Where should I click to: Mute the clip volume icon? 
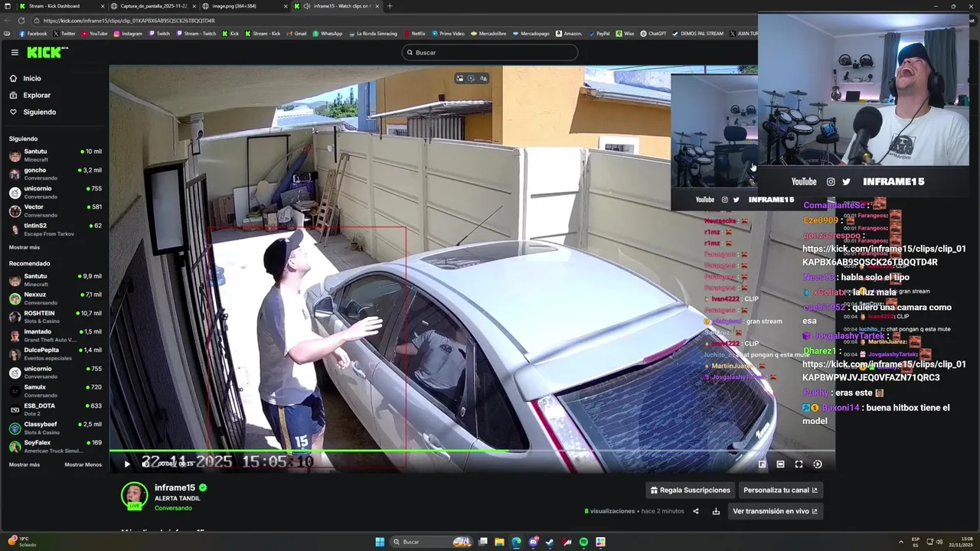[145, 464]
